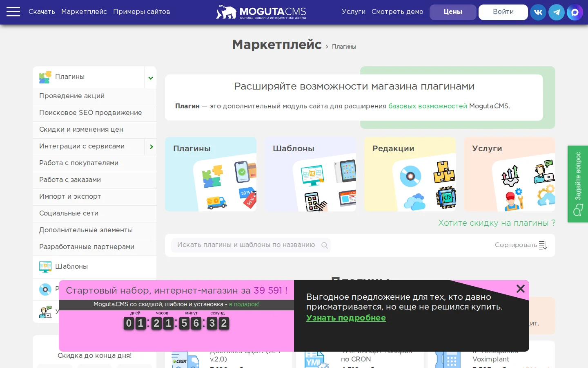Screen dimensions: 588x368
Task: Open Услуги in top navigation
Action: [354, 12]
